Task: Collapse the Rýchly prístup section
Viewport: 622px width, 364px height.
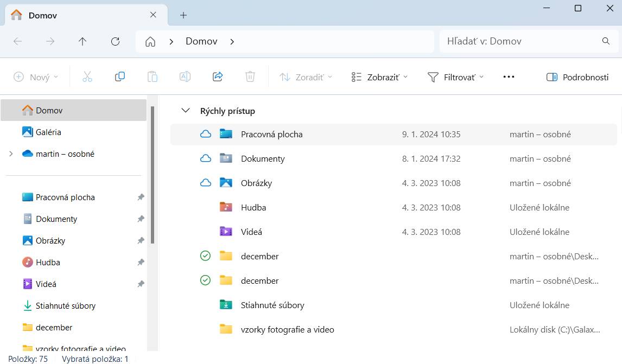Action: tap(185, 111)
